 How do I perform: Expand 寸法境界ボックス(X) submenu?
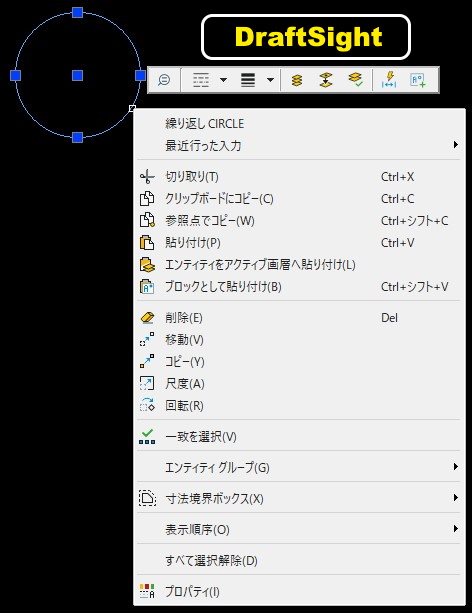300,498
